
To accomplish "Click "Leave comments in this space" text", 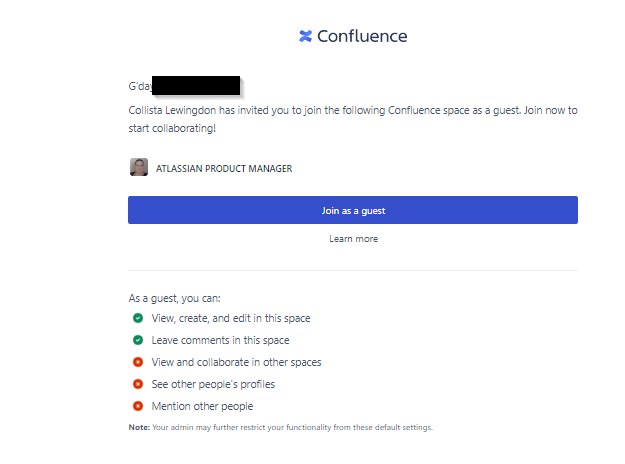I will [x=220, y=340].
